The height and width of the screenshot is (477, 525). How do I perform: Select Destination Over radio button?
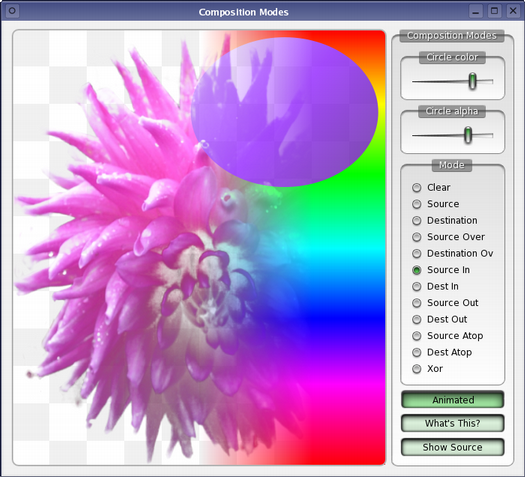[453, 253]
